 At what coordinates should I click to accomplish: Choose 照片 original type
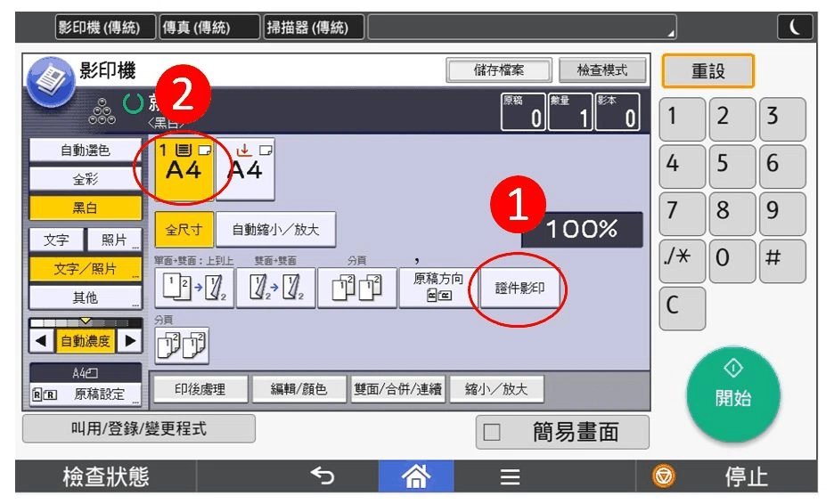[x=114, y=240]
